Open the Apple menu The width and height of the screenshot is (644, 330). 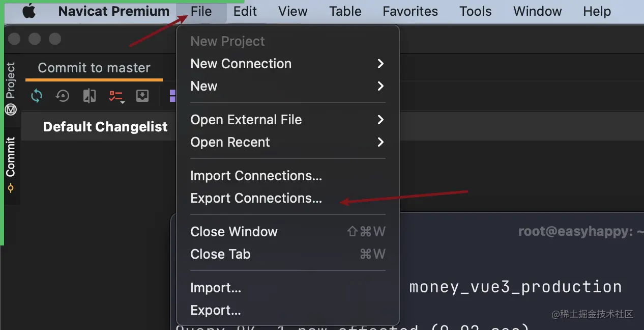(x=29, y=11)
